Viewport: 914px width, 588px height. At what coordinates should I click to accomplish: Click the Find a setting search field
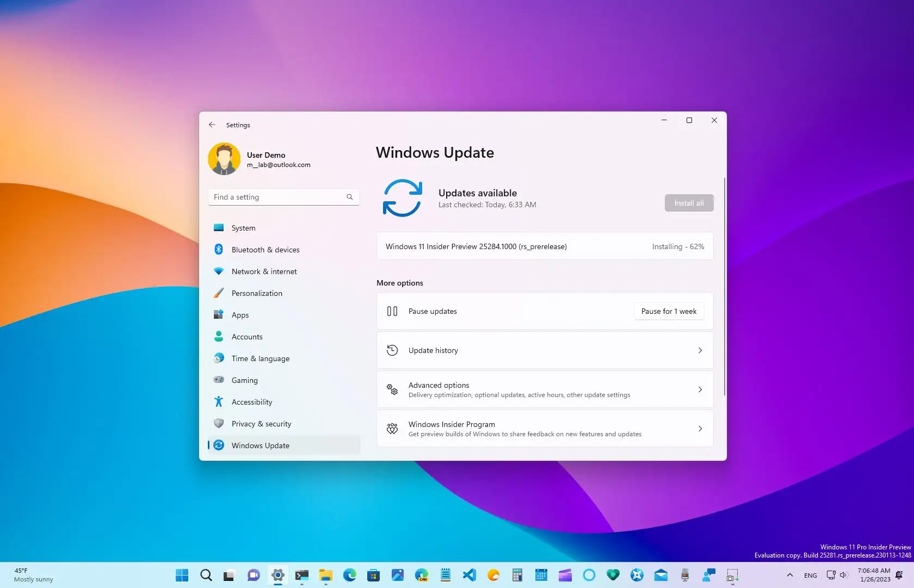click(x=283, y=197)
